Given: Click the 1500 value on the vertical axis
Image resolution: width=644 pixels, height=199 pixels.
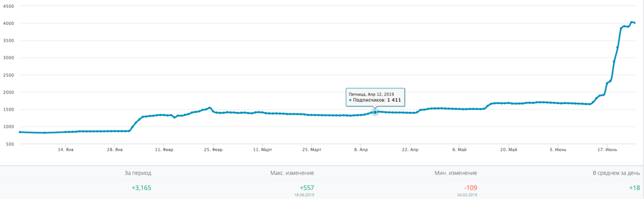Looking at the screenshot, I should pyautogui.click(x=7, y=109).
